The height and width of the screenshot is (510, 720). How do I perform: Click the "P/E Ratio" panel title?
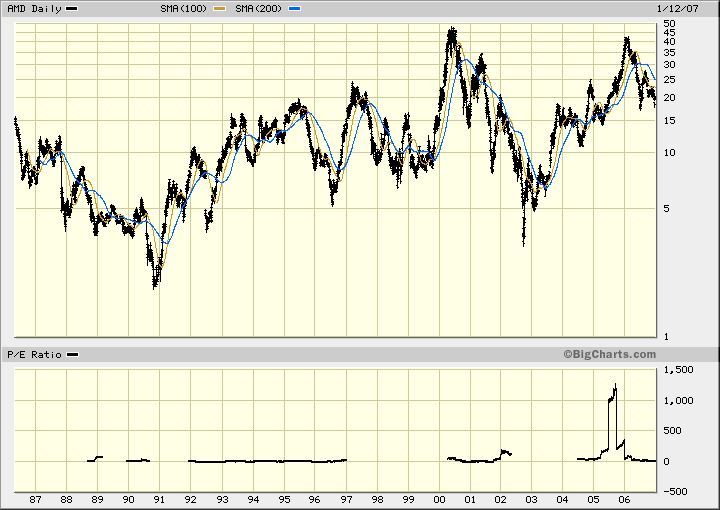(34, 355)
